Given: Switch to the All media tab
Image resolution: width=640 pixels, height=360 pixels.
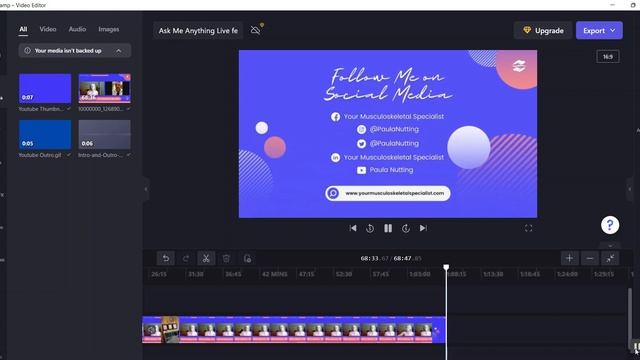Looking at the screenshot, I should (x=23, y=29).
